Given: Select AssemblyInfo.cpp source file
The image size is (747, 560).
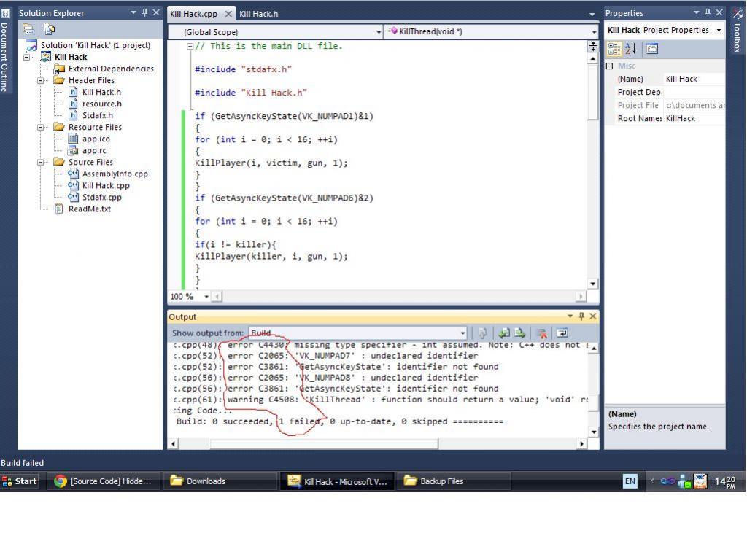Looking at the screenshot, I should 115,174.
